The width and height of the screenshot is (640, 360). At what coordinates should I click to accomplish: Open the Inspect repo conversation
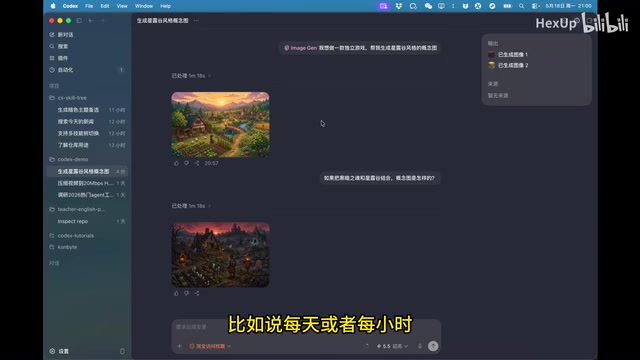(87, 221)
